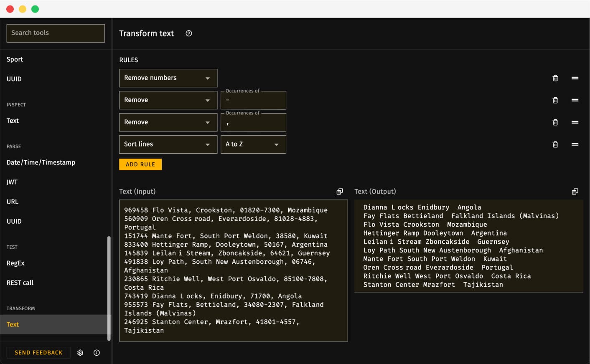Image resolution: width=590 pixels, height=364 pixels.
Task: Click inside the Text (Input) area
Action: point(233,270)
